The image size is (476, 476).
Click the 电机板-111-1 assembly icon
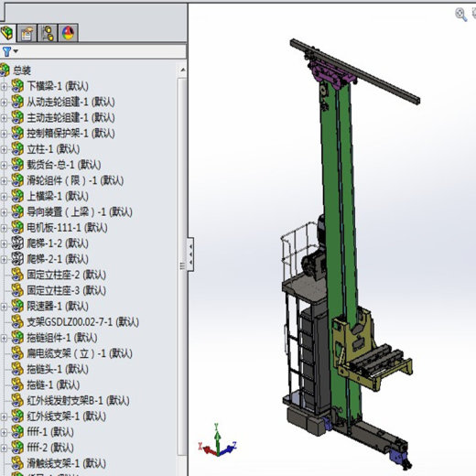(x=17, y=227)
